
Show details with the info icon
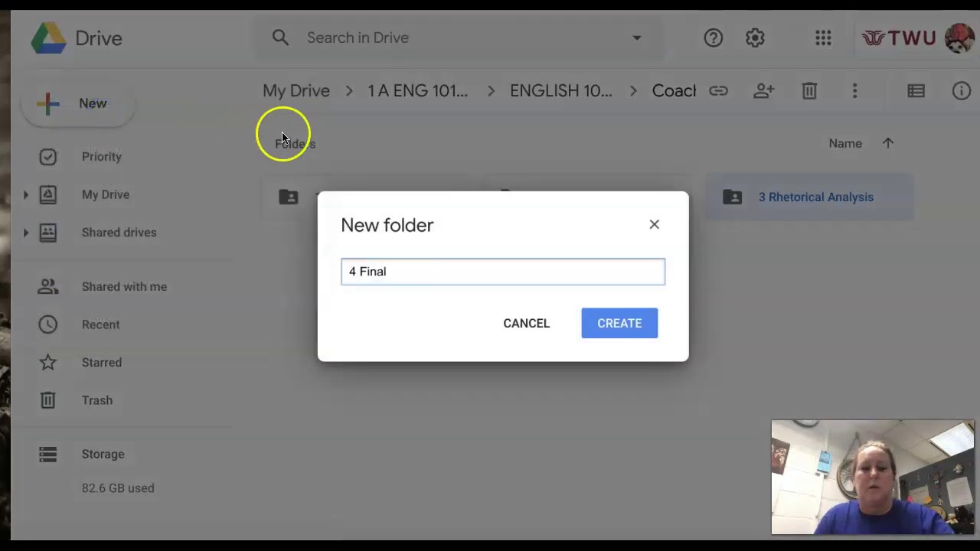962,91
